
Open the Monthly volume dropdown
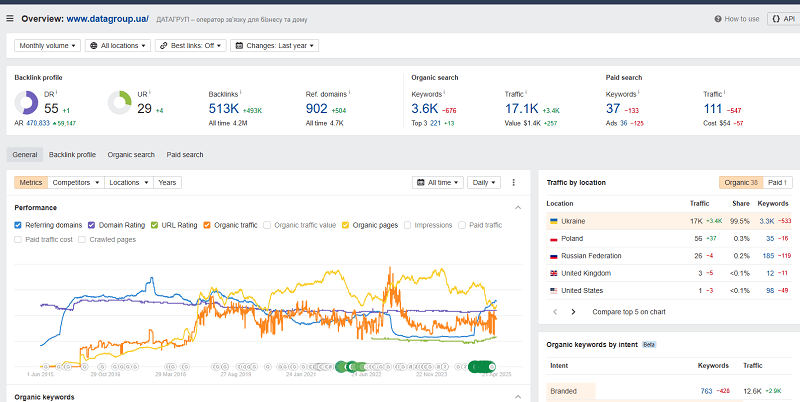pos(47,45)
